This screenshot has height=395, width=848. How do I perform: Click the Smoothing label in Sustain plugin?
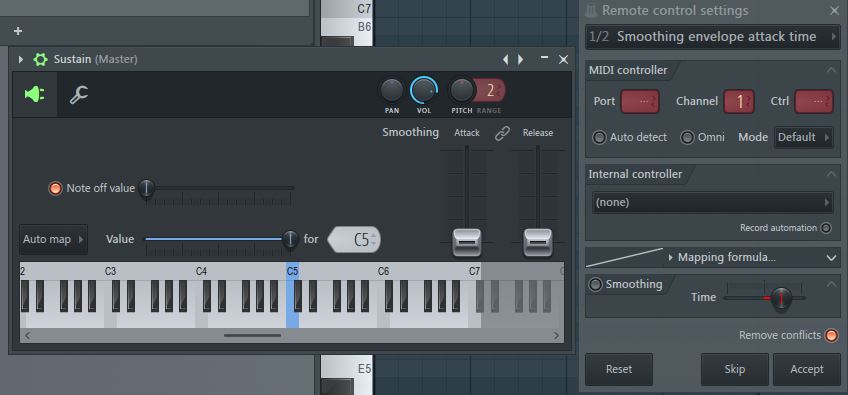(x=410, y=133)
